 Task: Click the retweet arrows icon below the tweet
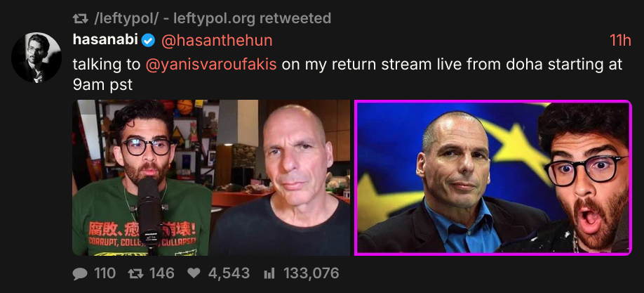136,273
